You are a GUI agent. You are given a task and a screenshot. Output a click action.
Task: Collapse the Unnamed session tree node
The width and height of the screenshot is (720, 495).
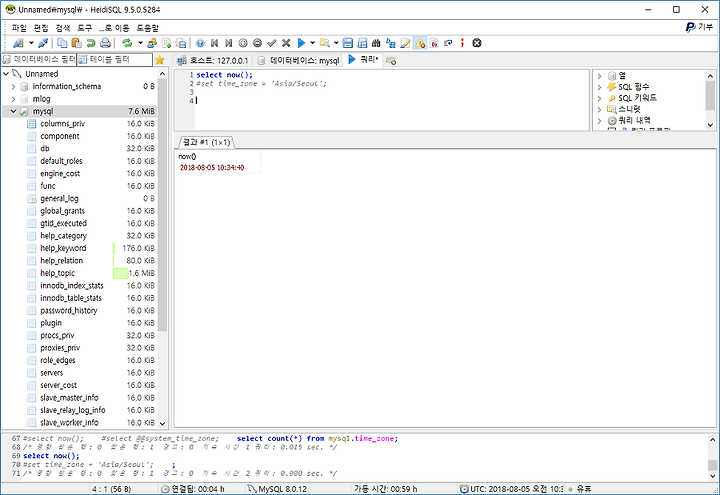pyautogui.click(x=6, y=74)
